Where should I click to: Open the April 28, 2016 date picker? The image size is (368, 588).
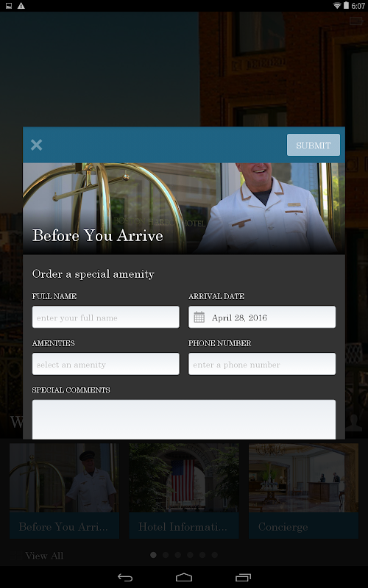[262, 317]
